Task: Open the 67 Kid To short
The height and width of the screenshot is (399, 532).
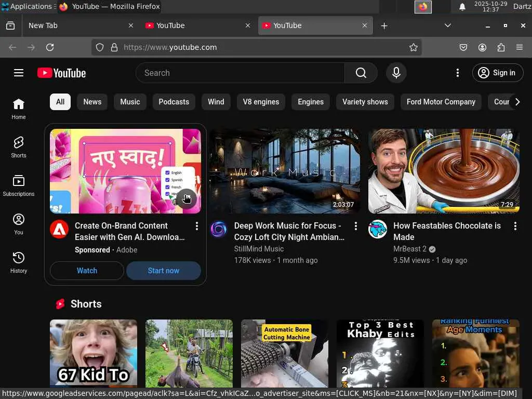Action: point(94,353)
